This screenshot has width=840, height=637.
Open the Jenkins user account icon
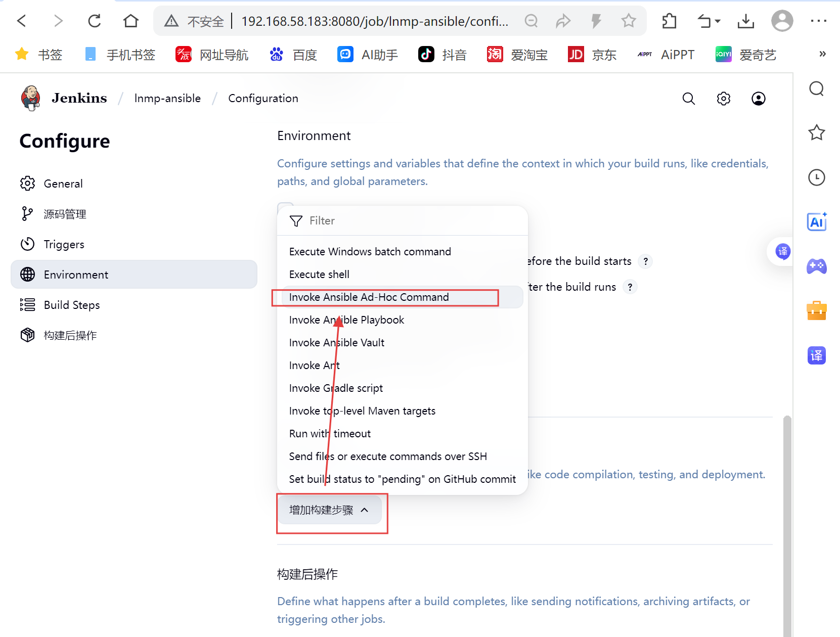(759, 99)
